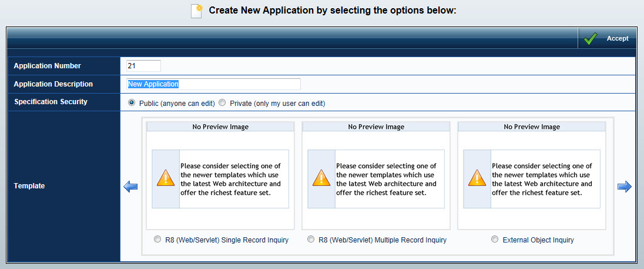Click the Accept button text
The width and height of the screenshot is (644, 269).
[618, 38]
